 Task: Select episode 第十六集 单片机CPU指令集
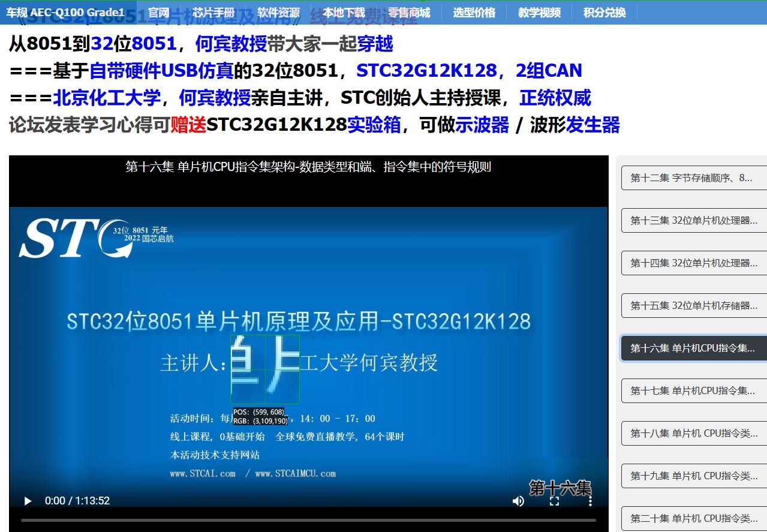pos(694,348)
